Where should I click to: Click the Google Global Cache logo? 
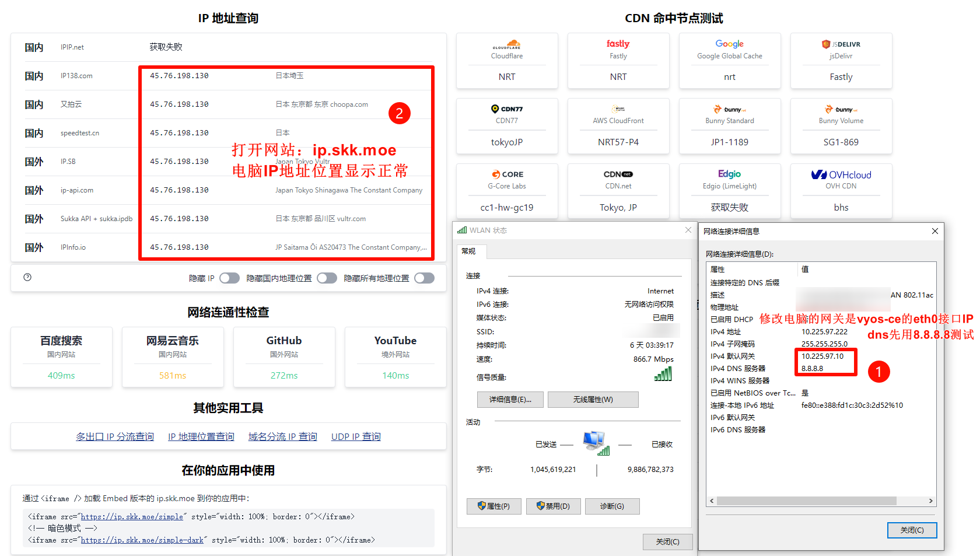729,44
